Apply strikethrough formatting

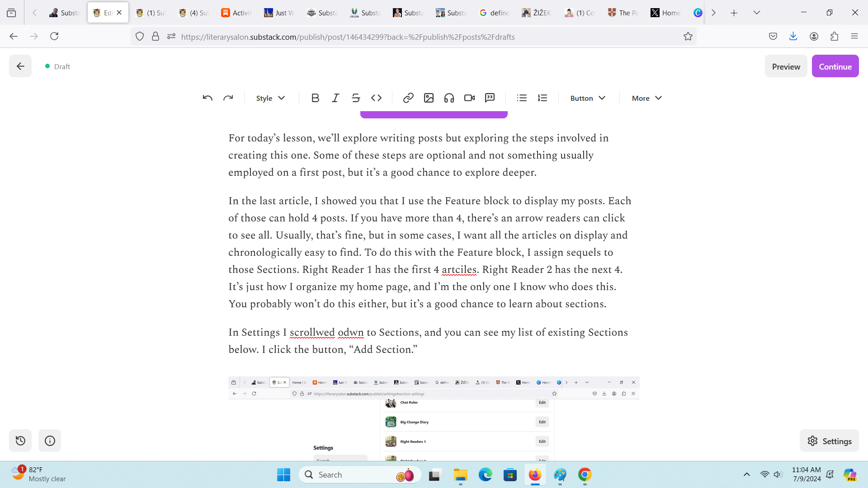point(356,98)
